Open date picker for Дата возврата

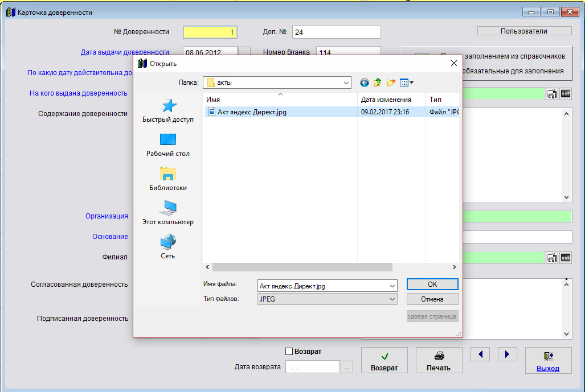(346, 367)
